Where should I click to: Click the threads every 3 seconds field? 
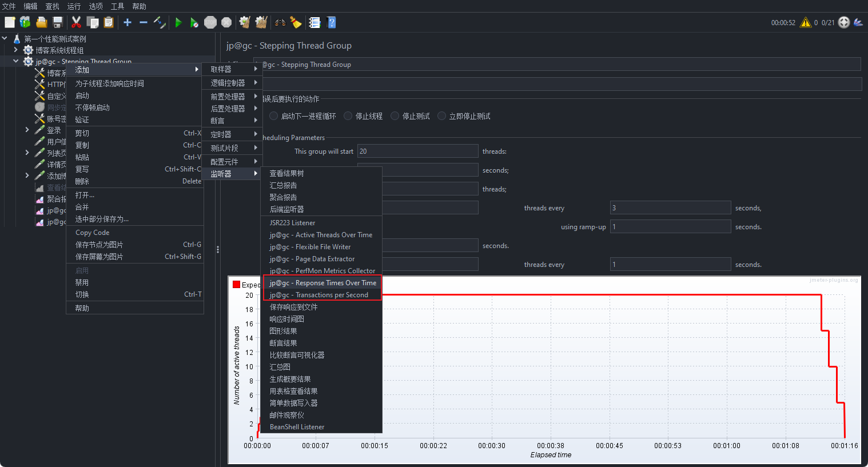[x=671, y=208]
